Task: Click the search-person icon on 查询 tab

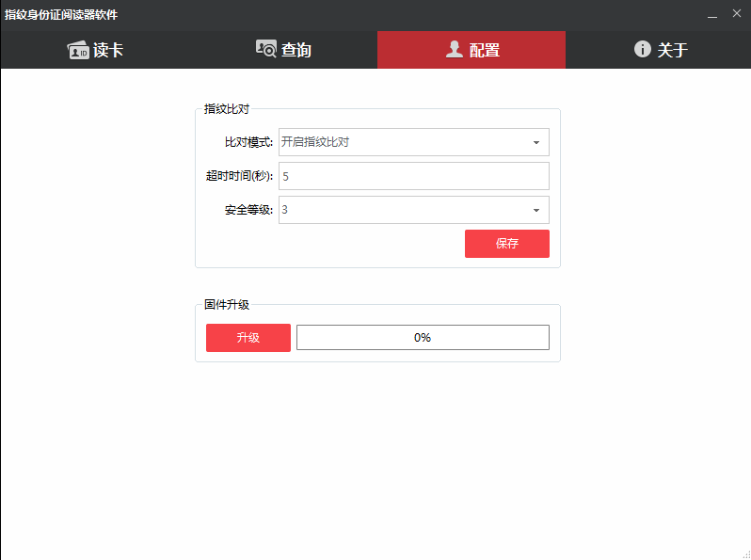Action: tap(265, 49)
